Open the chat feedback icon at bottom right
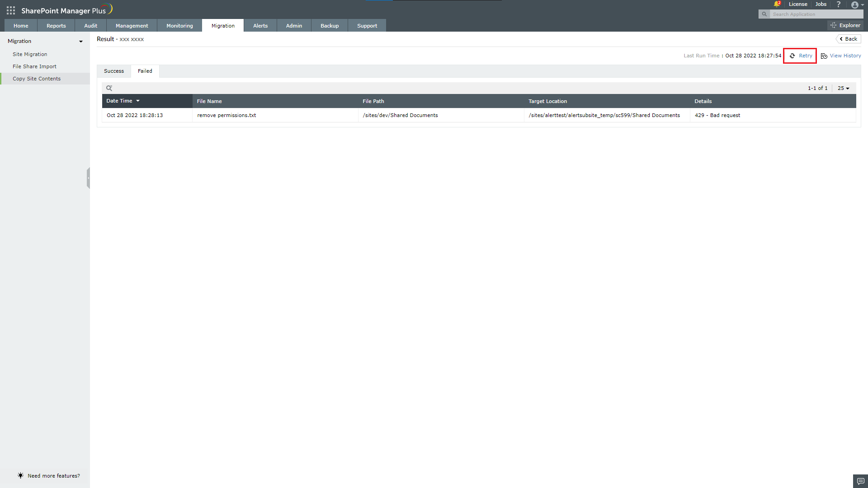The height and width of the screenshot is (488, 868). (860, 481)
